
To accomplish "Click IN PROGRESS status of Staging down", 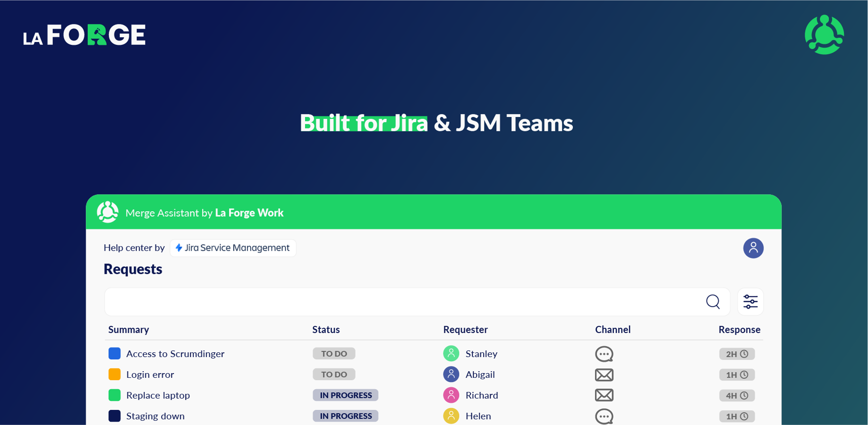I will tap(346, 416).
